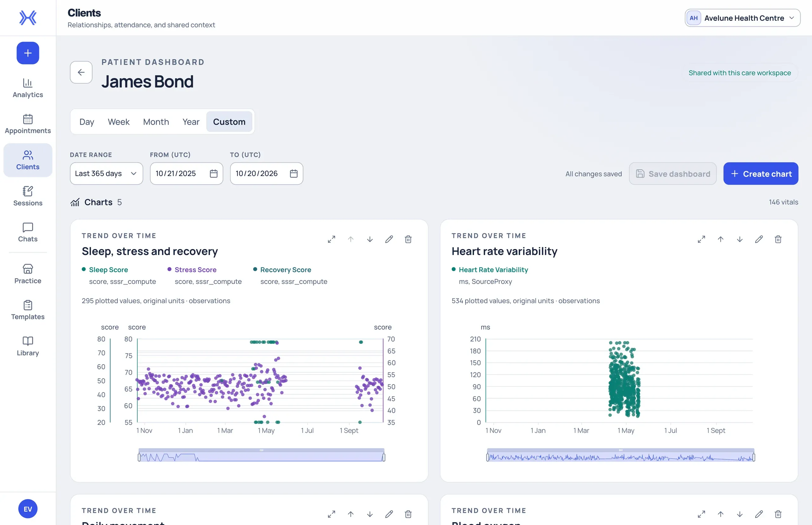Screen dimensions: 812x525
Task: Select the Month range tab
Action: (156, 122)
